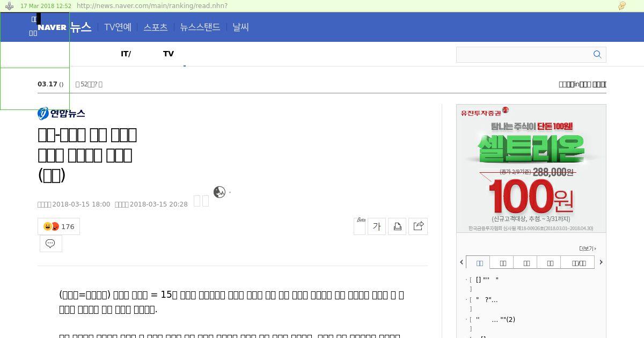This screenshot has width=644, height=338.
Task: Open comments via speech bubble icon
Action: coord(50,244)
